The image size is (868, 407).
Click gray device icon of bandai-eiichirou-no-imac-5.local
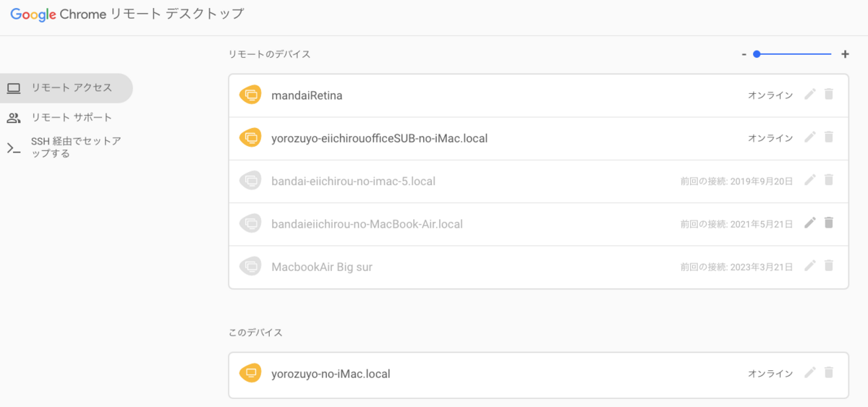(x=250, y=181)
